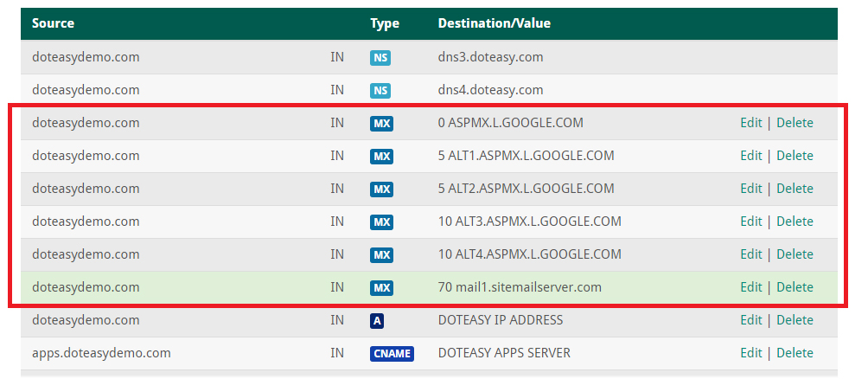
Task: Delete the DOTEASY APPS SERVER CNAME record
Action: (x=795, y=352)
